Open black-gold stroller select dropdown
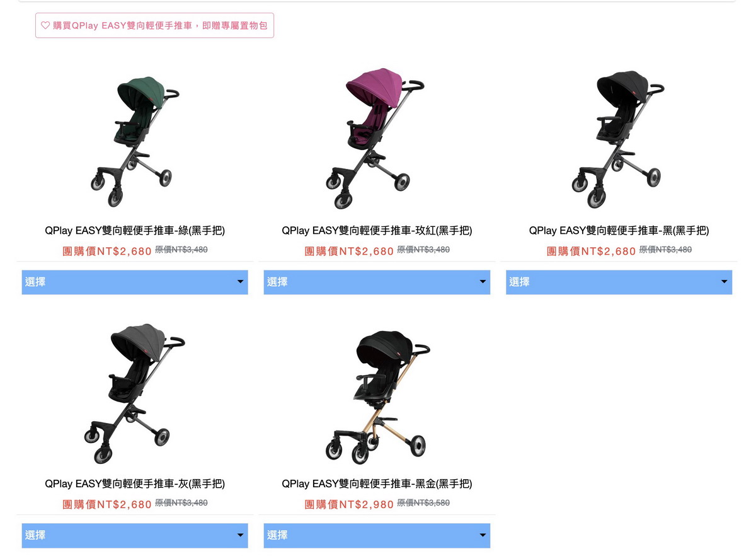The image size is (756, 556). (377, 535)
